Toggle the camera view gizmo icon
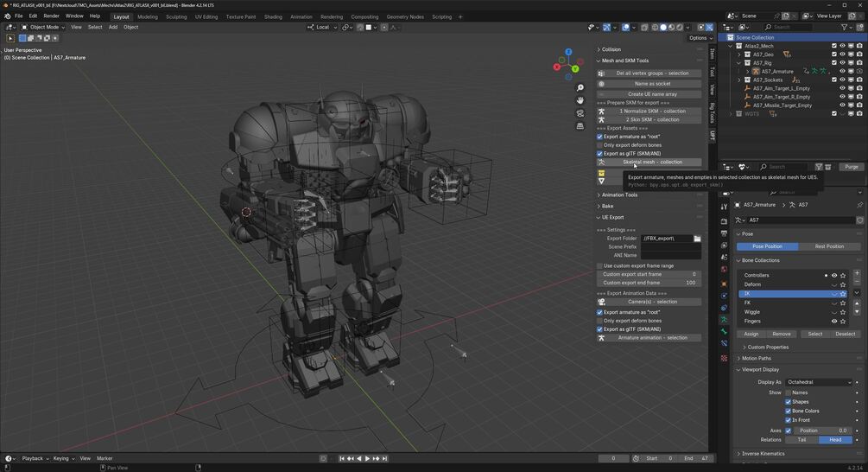The width and height of the screenshot is (868, 472). (x=580, y=113)
